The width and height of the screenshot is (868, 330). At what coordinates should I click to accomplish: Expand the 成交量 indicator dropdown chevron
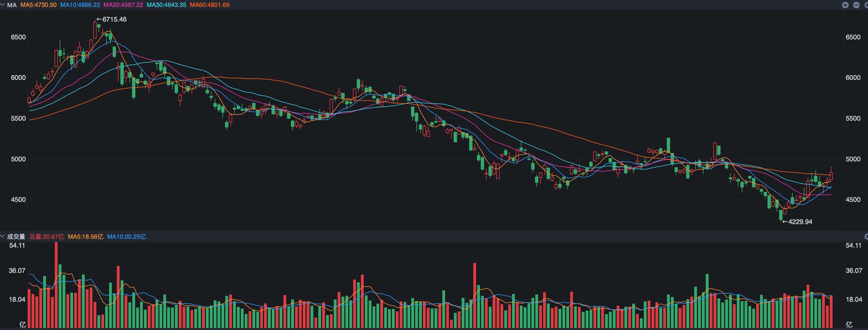(2, 236)
